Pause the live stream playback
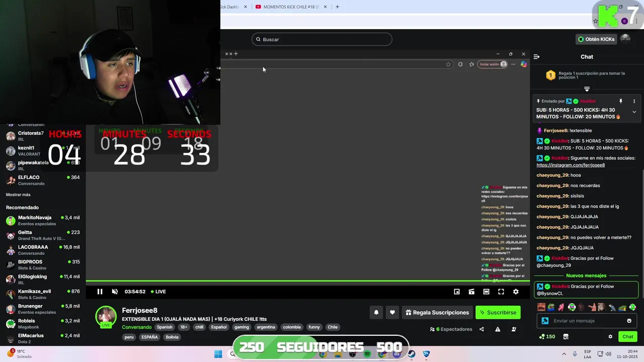The height and width of the screenshot is (362, 644). (x=100, y=292)
